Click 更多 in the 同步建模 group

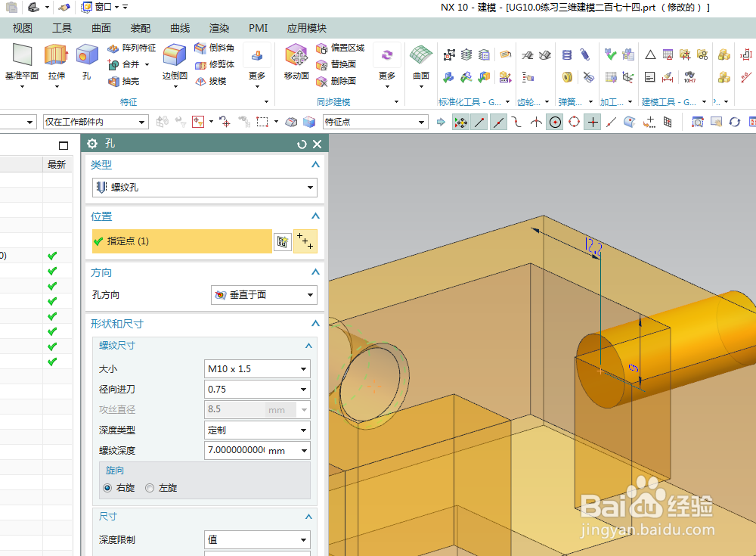click(x=387, y=65)
